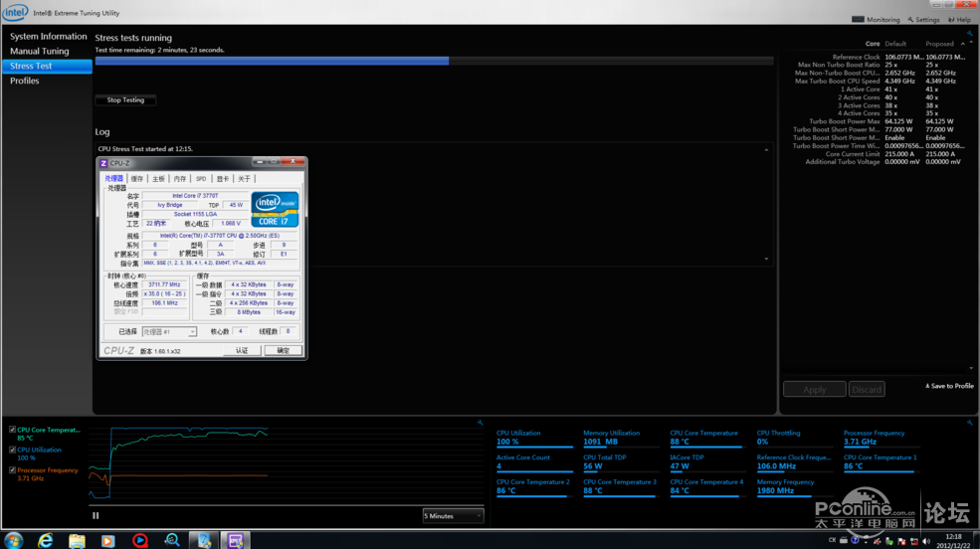Switch to the CPU-Z about (关于) tab
The image size is (980, 549).
245,179
